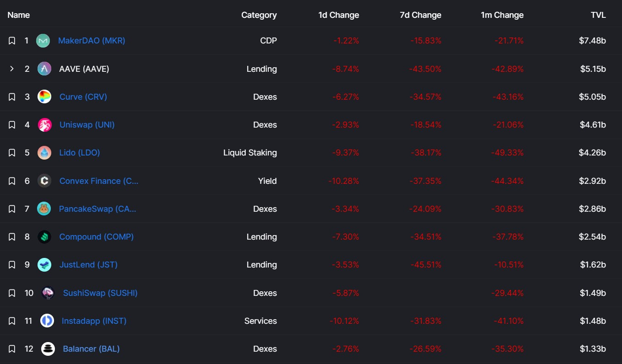This screenshot has height=364, width=622.
Task: Open the Curve (CRV) protocol page
Action: 83,96
